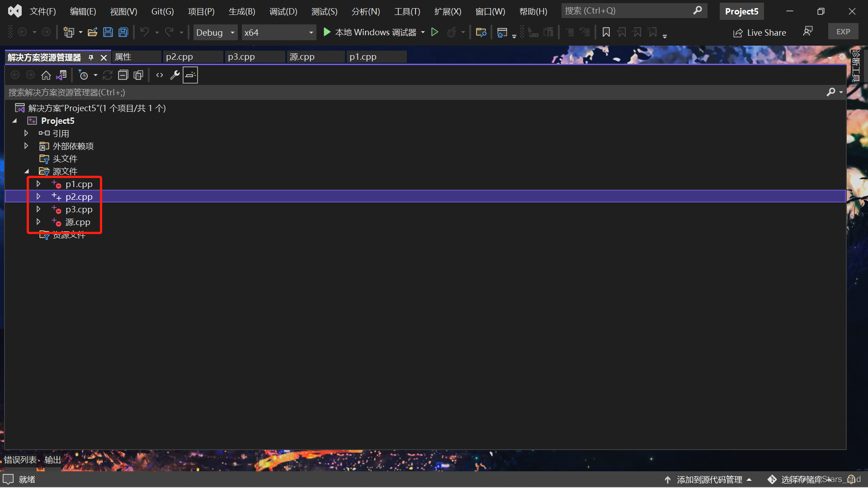Open properties via the wrench icon
Image resolution: width=868 pixels, height=488 pixels.
point(175,75)
